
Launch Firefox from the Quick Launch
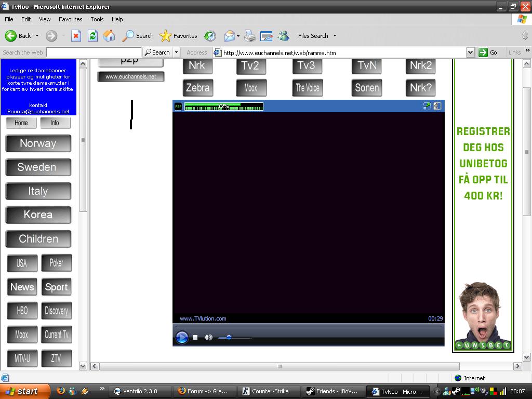point(61,391)
